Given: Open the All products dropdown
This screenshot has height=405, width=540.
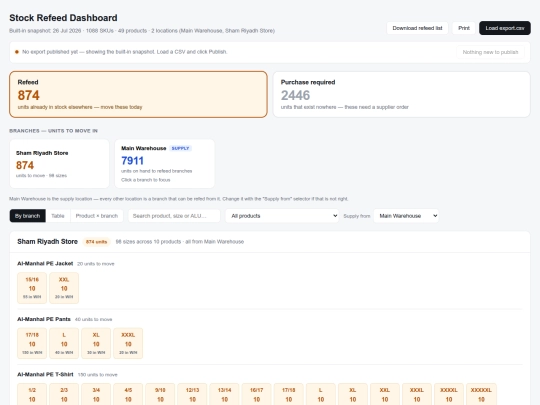Looking at the screenshot, I should (282, 216).
